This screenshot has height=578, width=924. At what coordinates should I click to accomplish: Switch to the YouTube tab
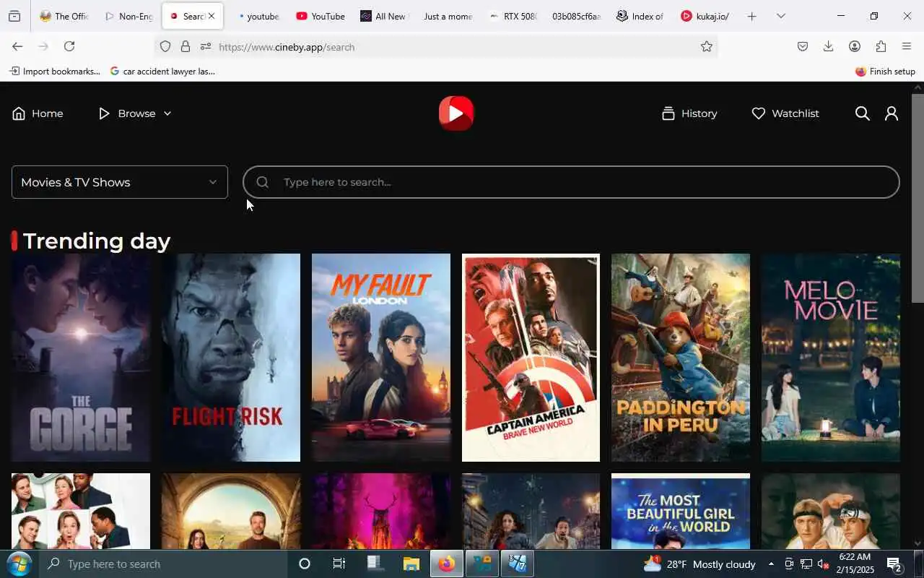tap(321, 16)
